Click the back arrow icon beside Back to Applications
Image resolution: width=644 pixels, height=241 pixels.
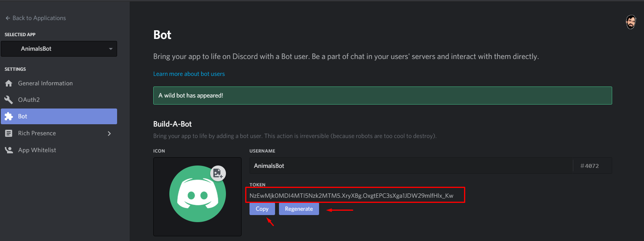8,18
